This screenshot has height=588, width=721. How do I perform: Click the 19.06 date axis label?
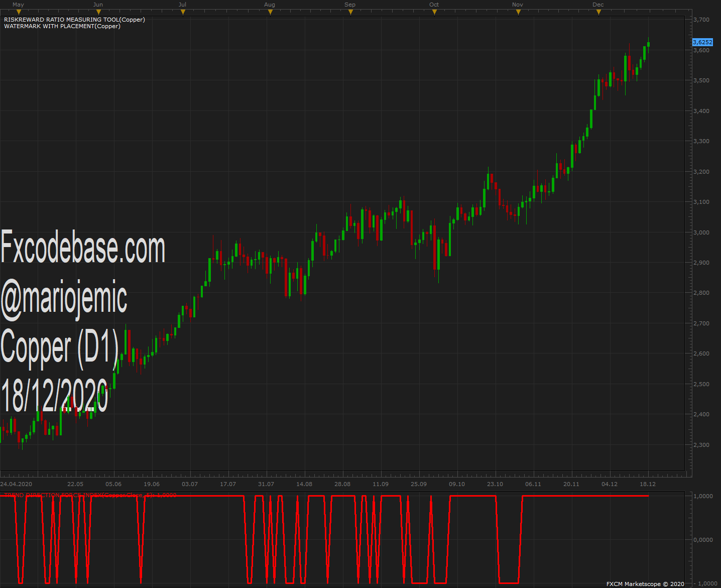pos(152,484)
